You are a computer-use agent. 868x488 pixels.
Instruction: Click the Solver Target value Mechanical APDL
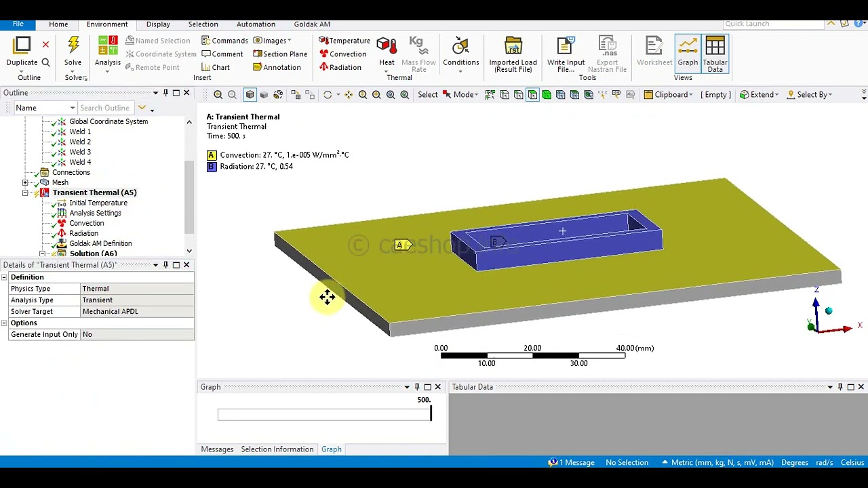click(x=137, y=312)
